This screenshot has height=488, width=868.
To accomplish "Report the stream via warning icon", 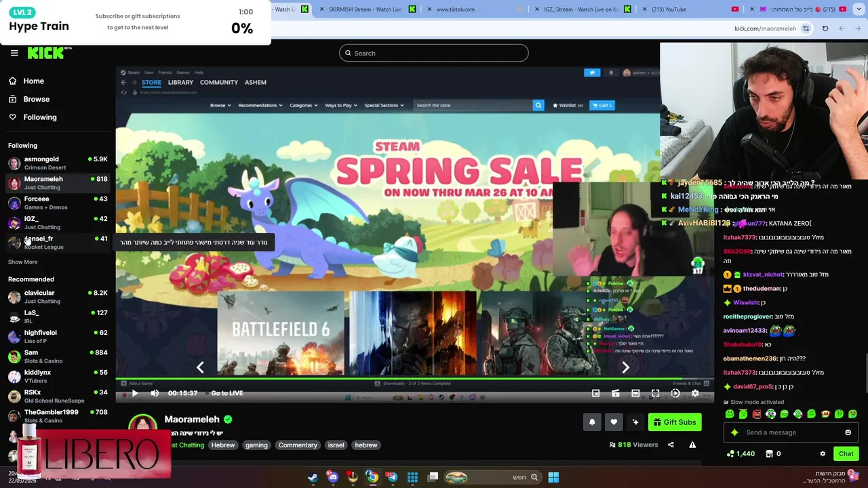I will [x=692, y=445].
